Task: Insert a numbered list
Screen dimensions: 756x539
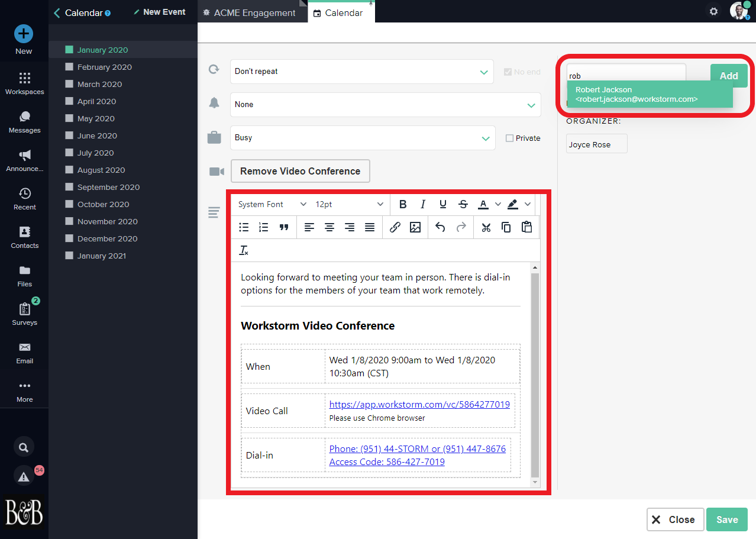Action: [264, 227]
